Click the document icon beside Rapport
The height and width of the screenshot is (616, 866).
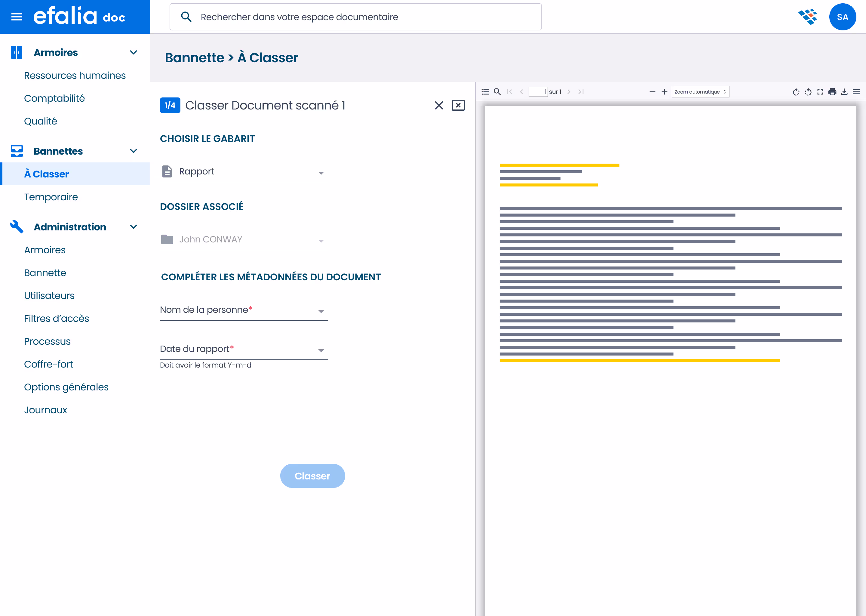tap(167, 171)
